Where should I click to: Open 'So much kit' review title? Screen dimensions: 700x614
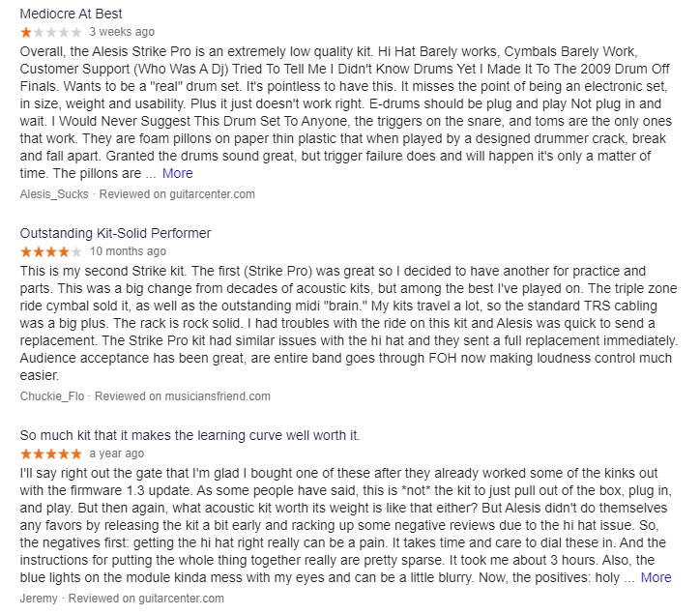point(190,435)
